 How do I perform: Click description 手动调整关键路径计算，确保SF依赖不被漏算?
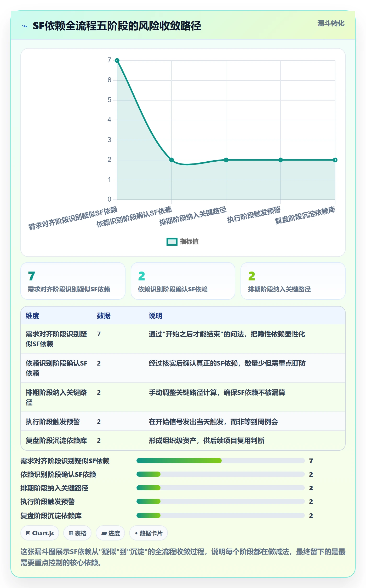[x=217, y=392]
